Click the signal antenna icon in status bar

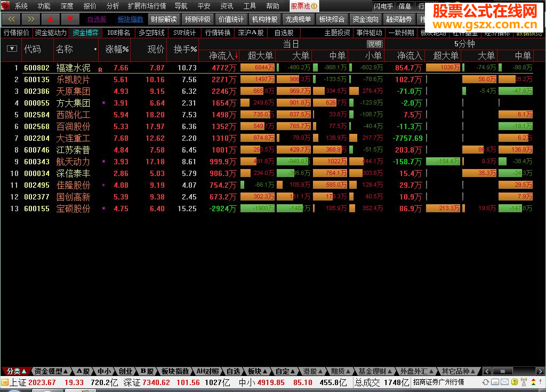point(524,382)
